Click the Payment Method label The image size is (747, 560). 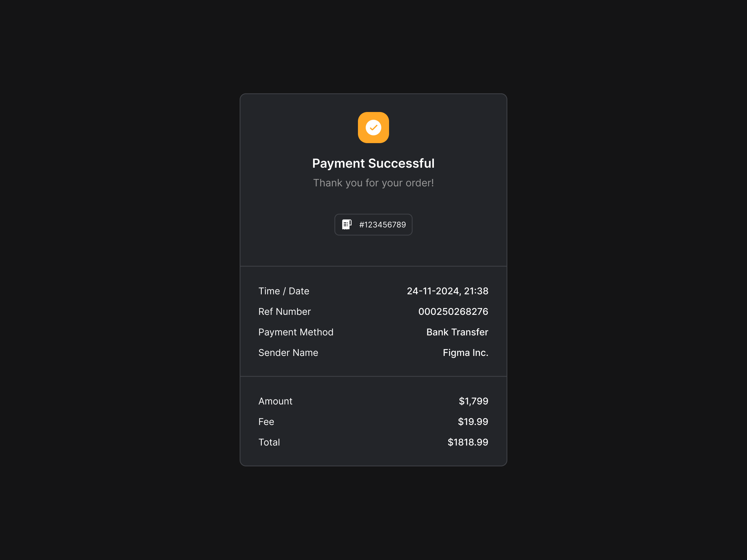coord(296,332)
